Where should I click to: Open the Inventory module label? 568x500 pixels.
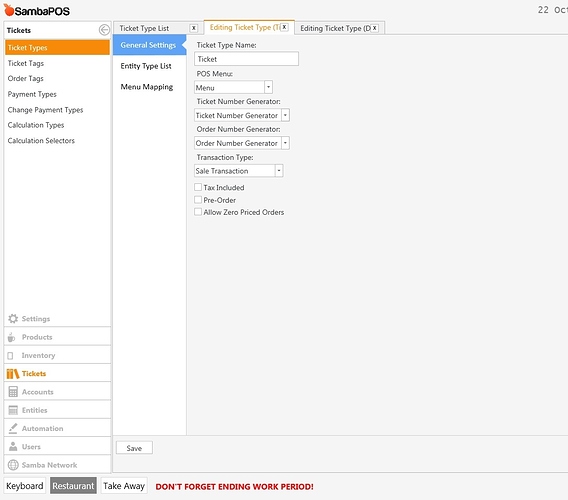coord(38,355)
